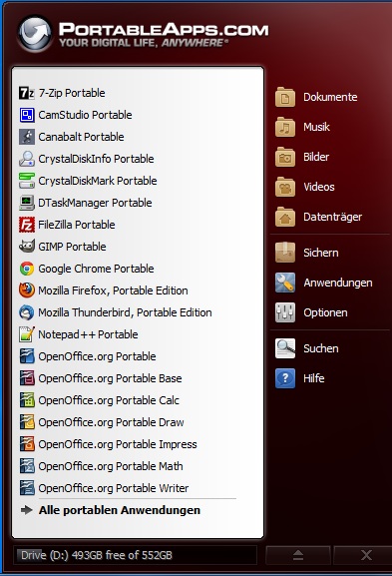Click the OpenOffice.org Portable Base icon
The height and width of the screenshot is (576, 392).
27,378
